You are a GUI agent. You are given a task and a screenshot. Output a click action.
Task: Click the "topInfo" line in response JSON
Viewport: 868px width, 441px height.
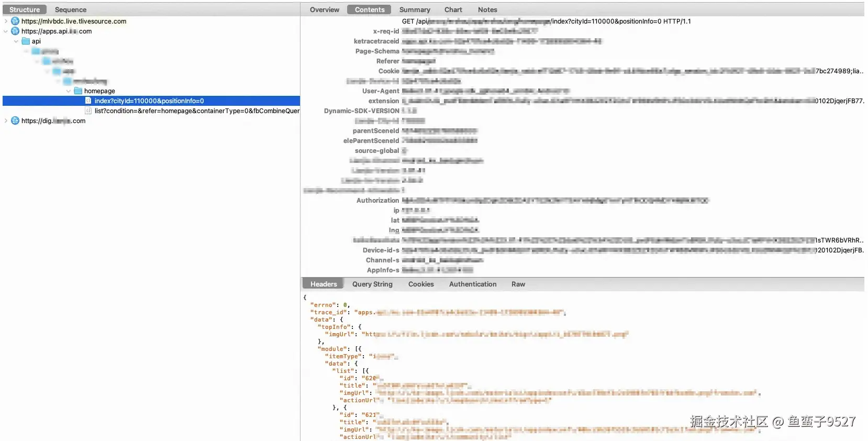340,327
